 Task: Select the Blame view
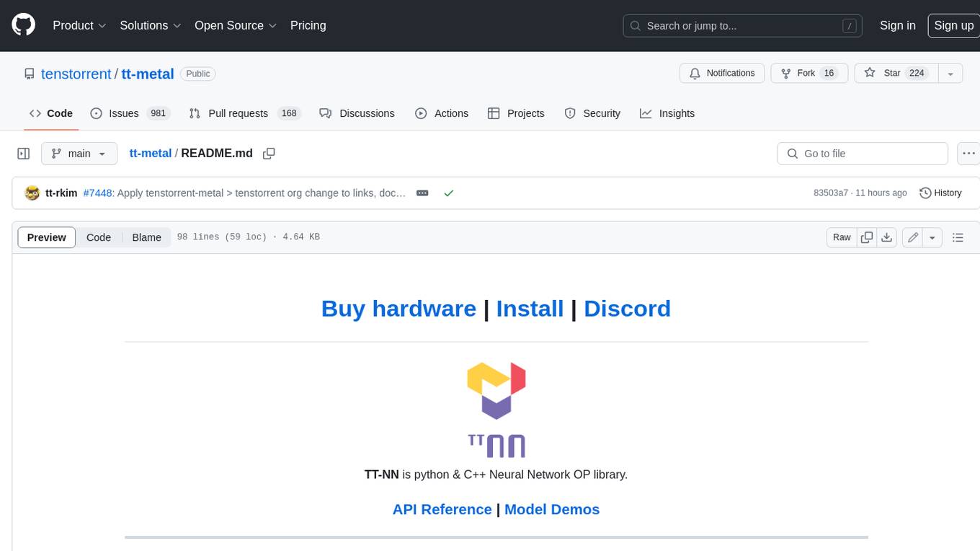point(146,237)
